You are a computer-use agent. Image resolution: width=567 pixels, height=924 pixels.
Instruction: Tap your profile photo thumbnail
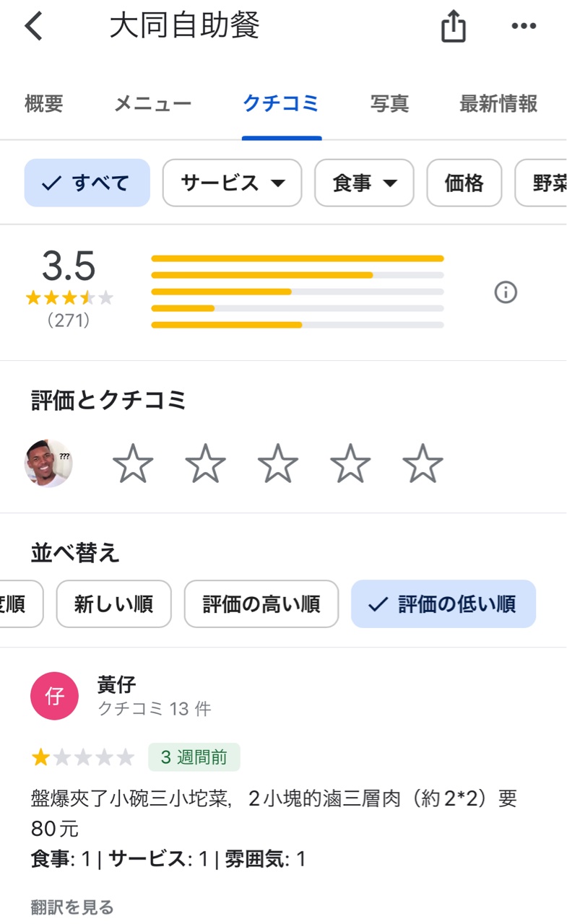[48, 463]
